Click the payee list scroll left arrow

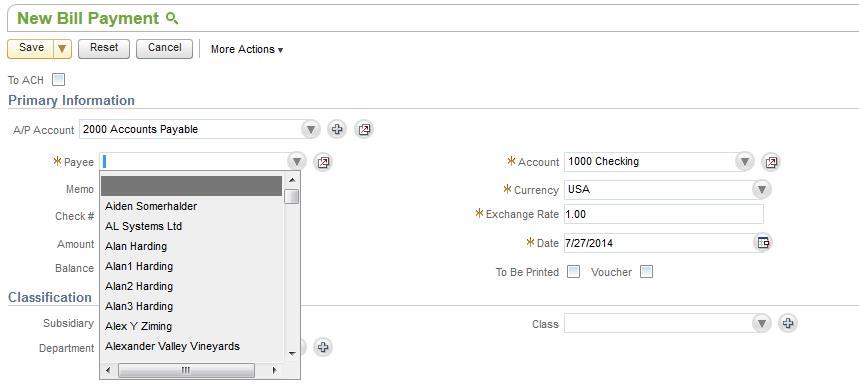point(108,370)
